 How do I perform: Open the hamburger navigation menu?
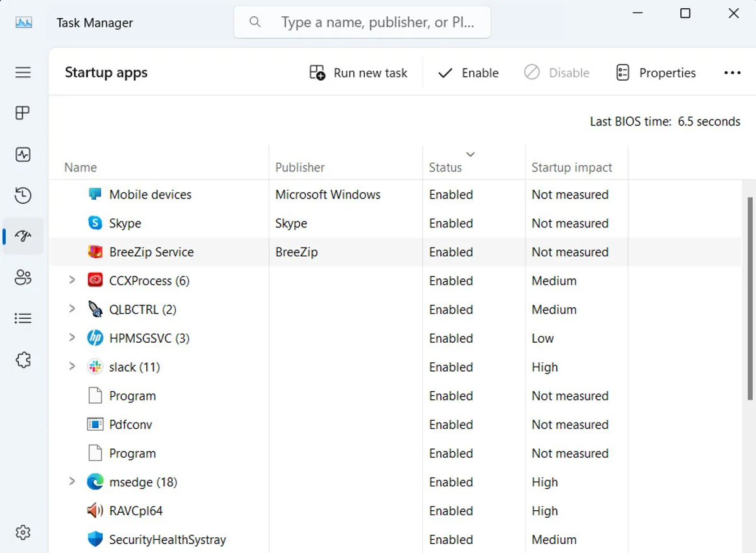coord(23,72)
